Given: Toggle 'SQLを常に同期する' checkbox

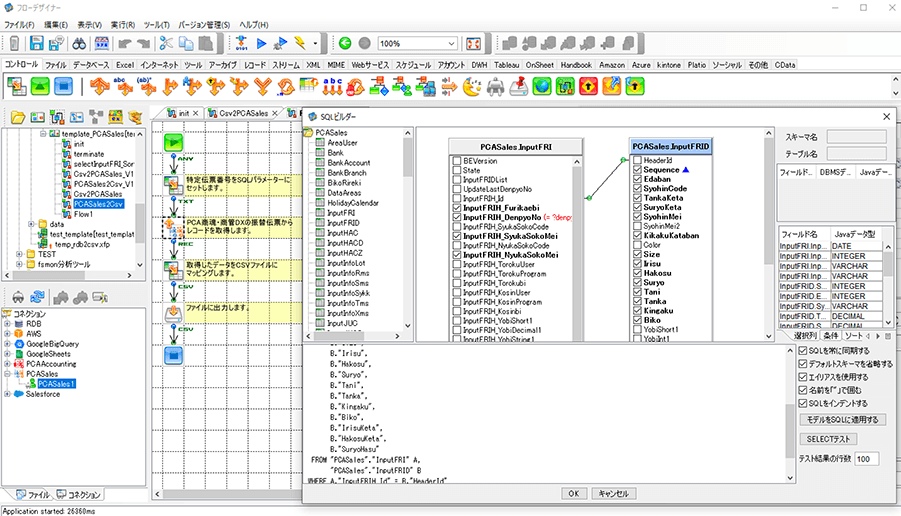Looking at the screenshot, I should point(803,351).
